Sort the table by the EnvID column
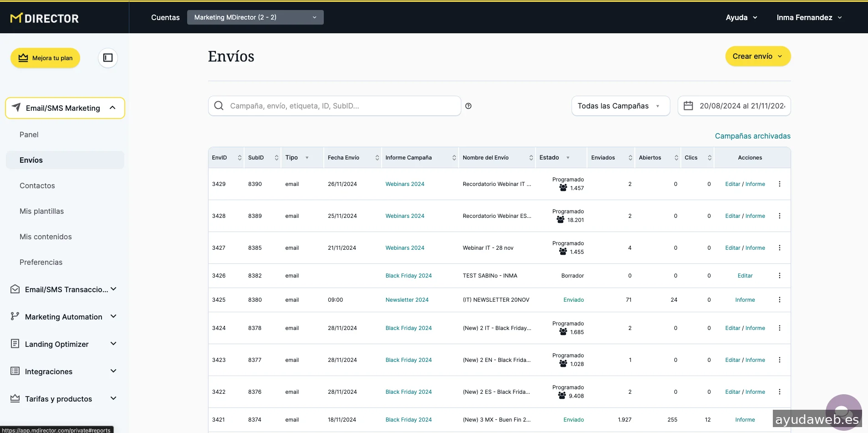This screenshot has height=433, width=868. (240, 158)
